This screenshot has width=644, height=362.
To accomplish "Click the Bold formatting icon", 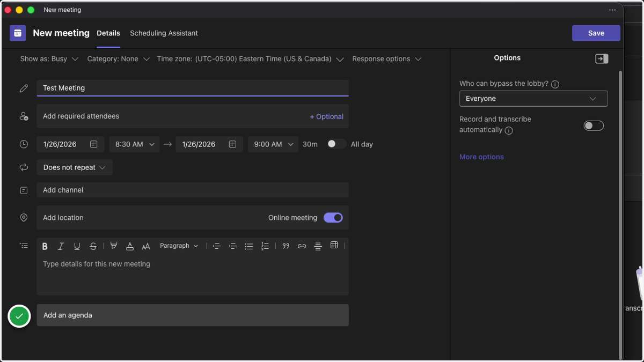I will click(x=45, y=246).
